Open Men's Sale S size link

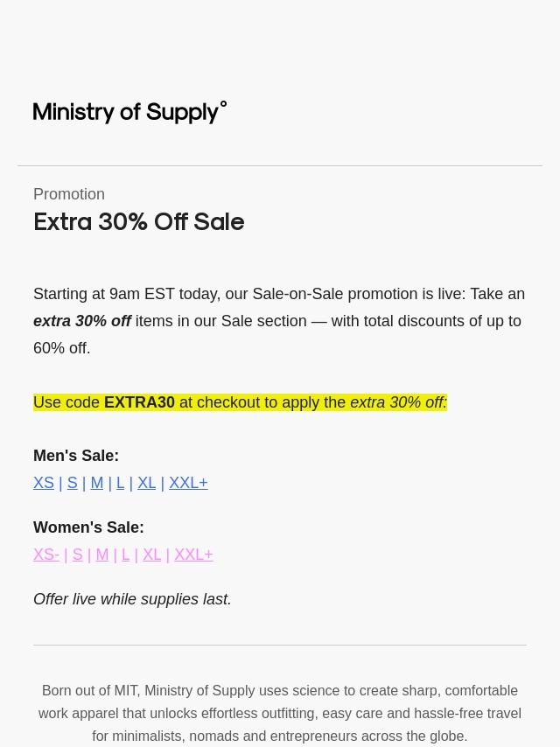[72, 483]
